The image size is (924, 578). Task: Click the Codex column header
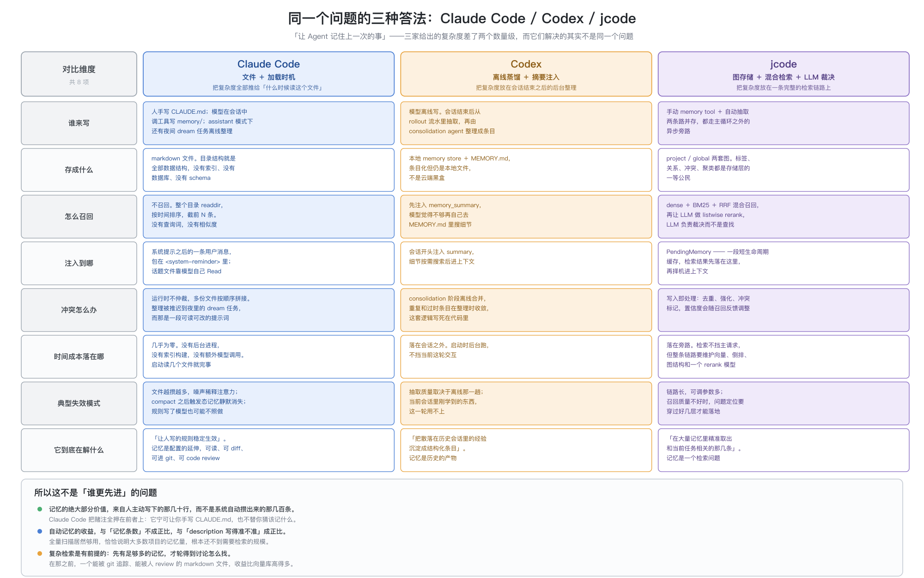pyautogui.click(x=526, y=74)
